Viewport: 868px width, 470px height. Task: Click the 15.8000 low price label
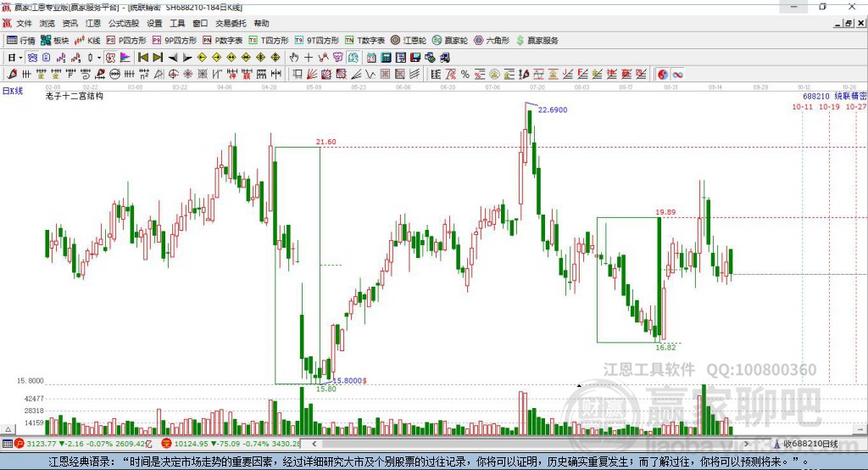(x=347, y=381)
